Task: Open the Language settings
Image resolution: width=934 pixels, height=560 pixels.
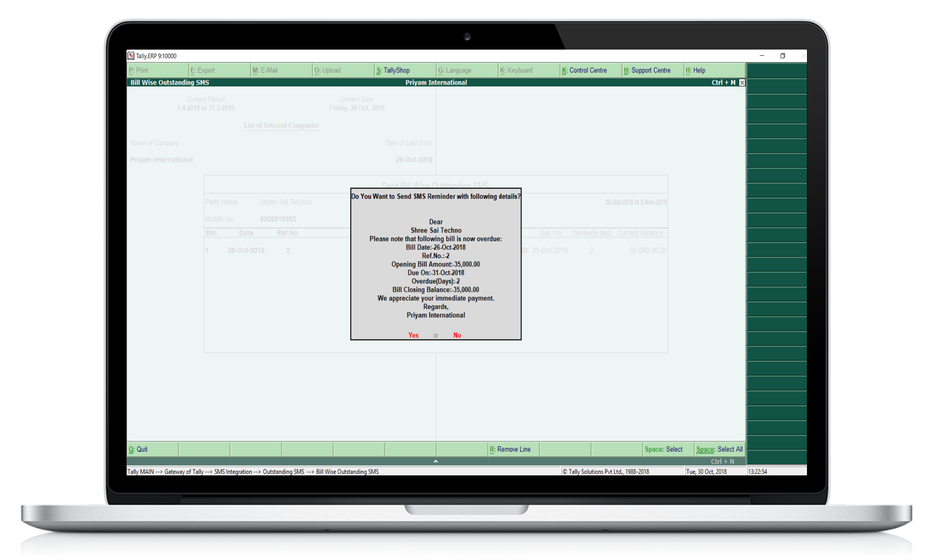Action: (x=467, y=70)
